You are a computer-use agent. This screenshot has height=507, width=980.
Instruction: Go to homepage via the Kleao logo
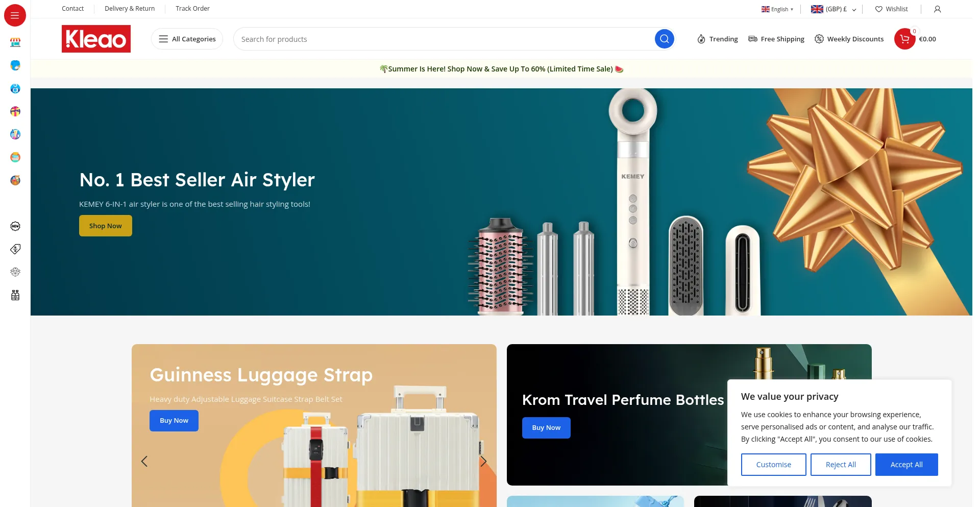tap(96, 39)
